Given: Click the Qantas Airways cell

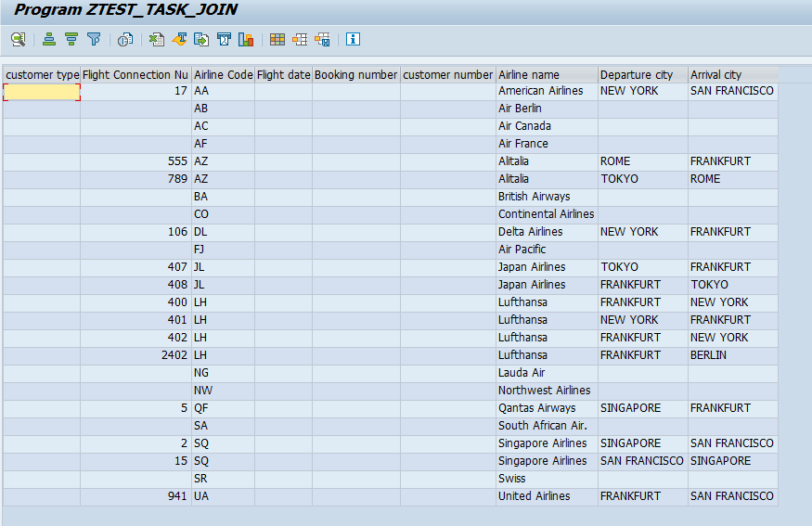Looking at the screenshot, I should click(x=547, y=408).
